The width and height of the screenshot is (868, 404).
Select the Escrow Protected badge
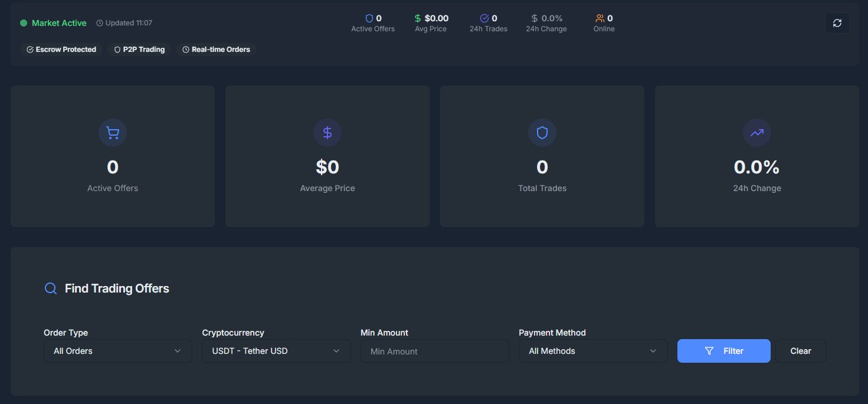pos(61,50)
